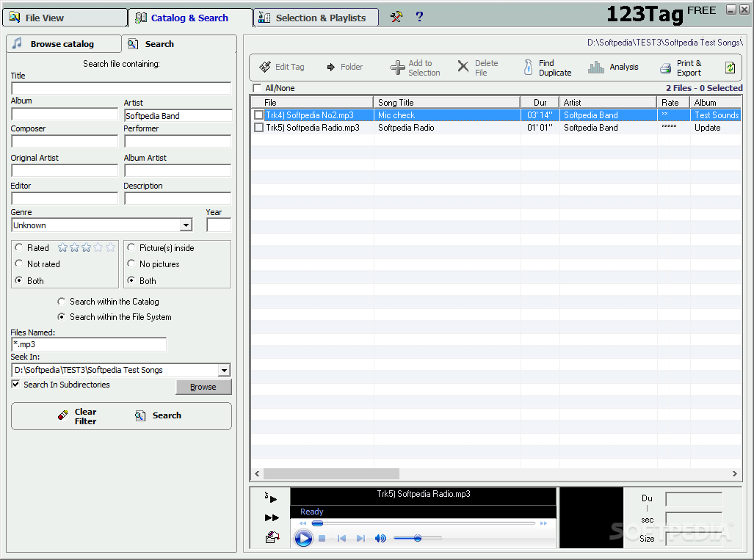Image resolution: width=754 pixels, height=560 pixels.
Task: Switch to the Selection & Playlists tab
Action: point(316,18)
